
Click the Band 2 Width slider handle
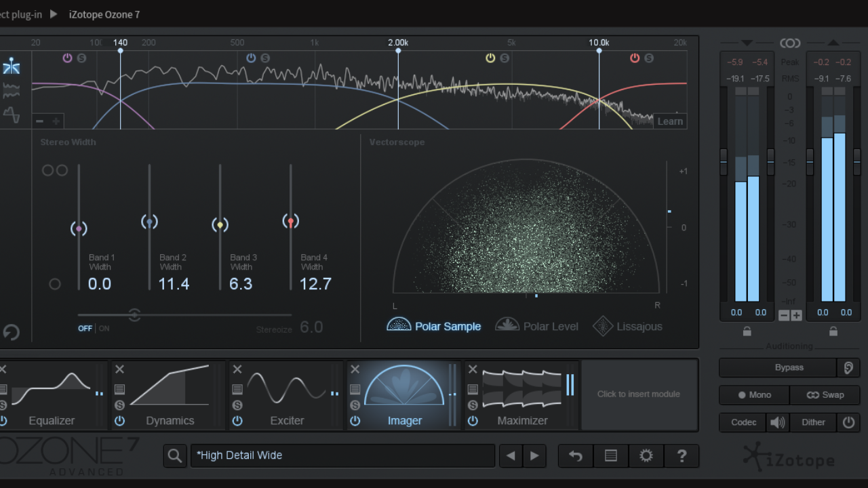pos(149,222)
